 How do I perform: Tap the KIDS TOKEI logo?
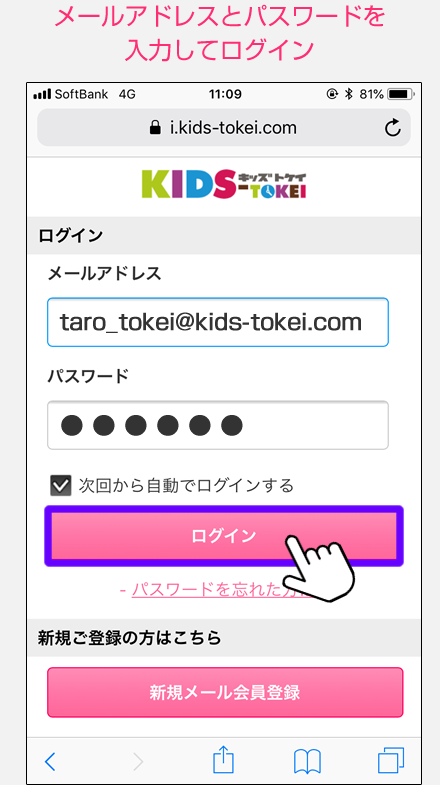[x=224, y=184]
